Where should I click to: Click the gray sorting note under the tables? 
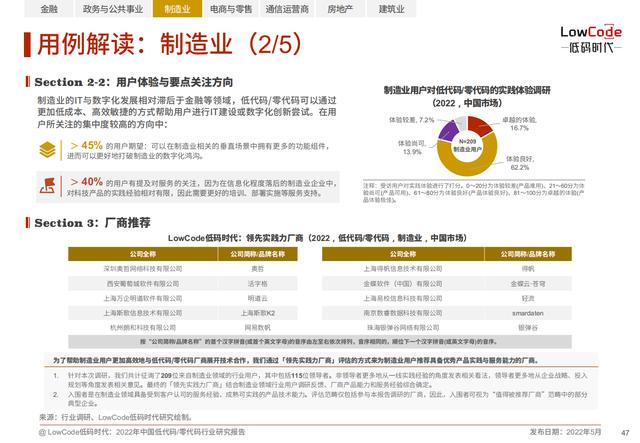tap(320, 341)
